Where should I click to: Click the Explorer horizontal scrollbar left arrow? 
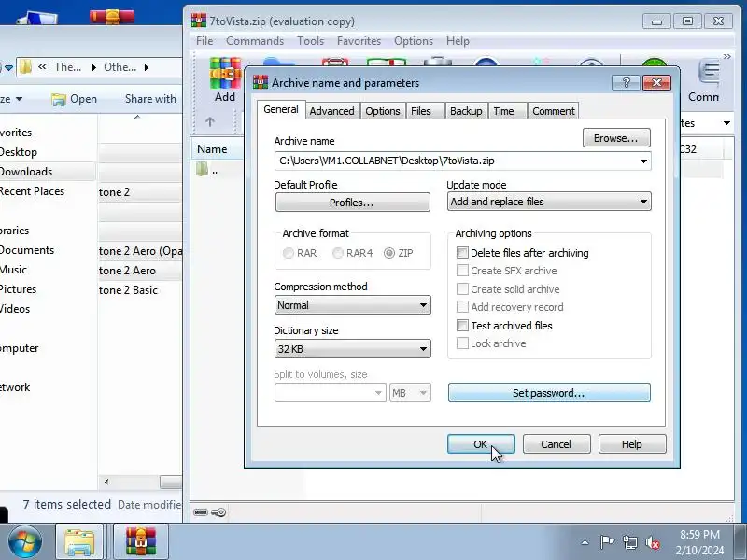coord(106,482)
